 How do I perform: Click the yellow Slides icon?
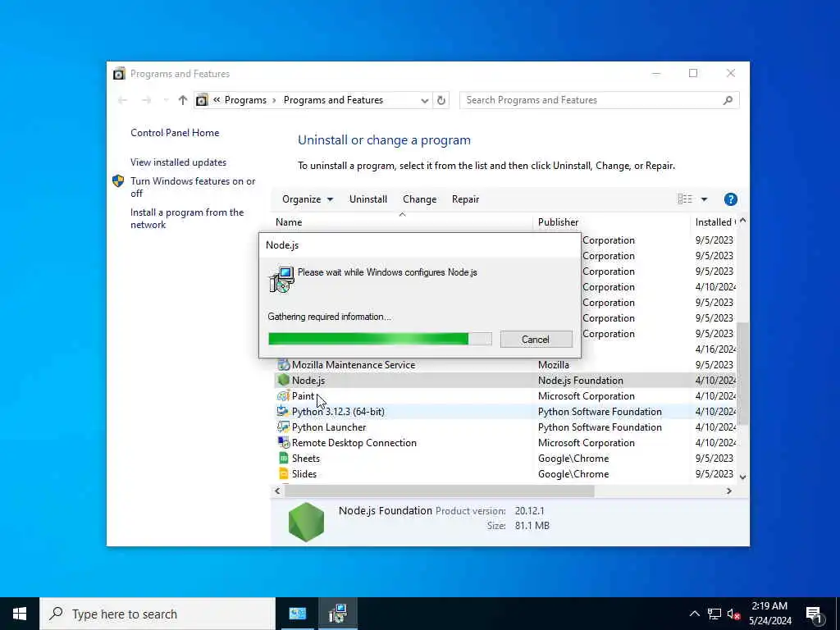[x=283, y=473]
